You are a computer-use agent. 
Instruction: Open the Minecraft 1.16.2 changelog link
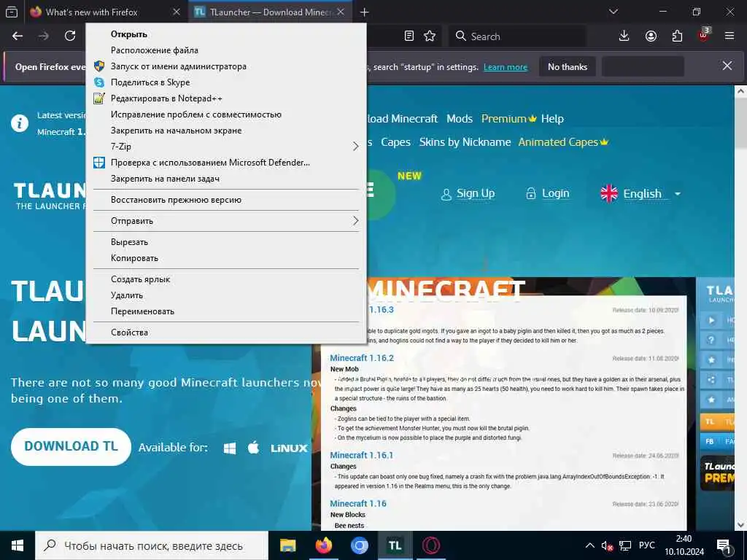362,357
